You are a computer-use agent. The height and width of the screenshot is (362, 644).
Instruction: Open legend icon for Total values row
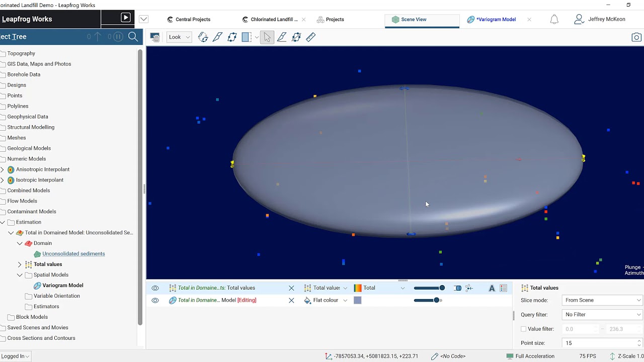coord(504,288)
